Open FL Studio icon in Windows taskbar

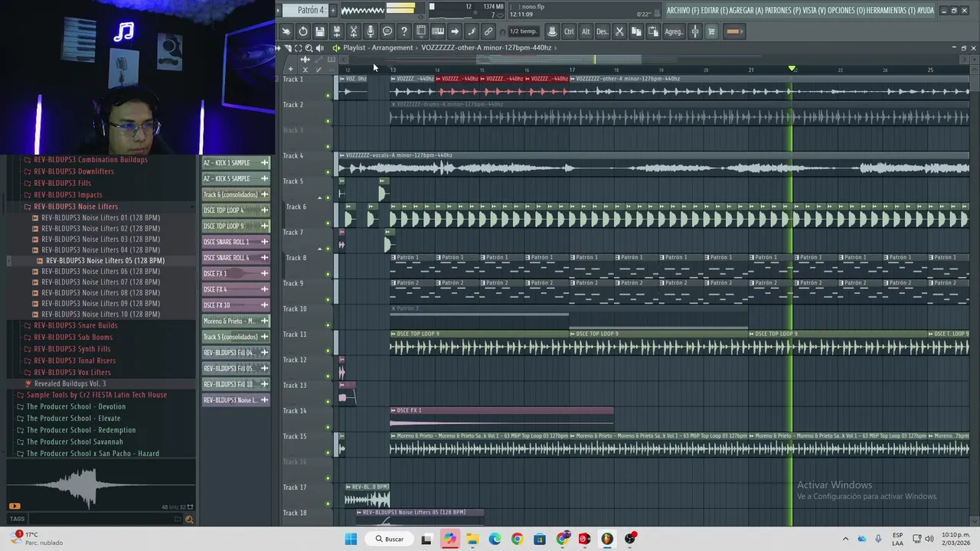607,539
